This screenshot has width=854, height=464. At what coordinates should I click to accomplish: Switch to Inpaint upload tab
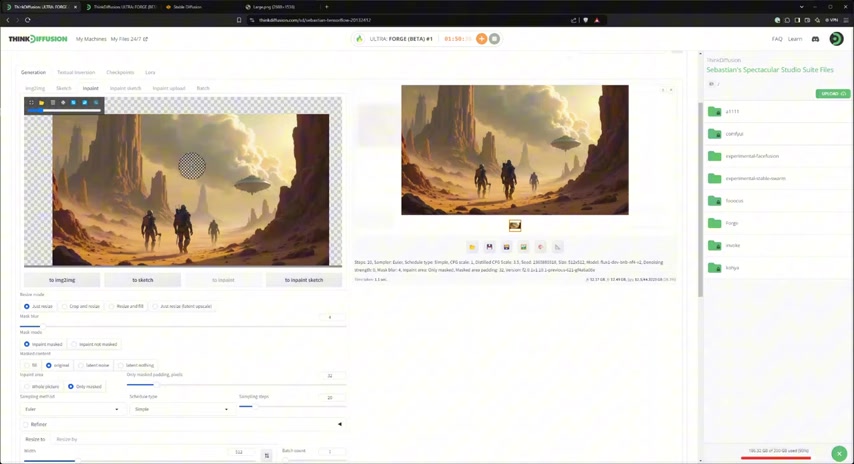coord(169,88)
